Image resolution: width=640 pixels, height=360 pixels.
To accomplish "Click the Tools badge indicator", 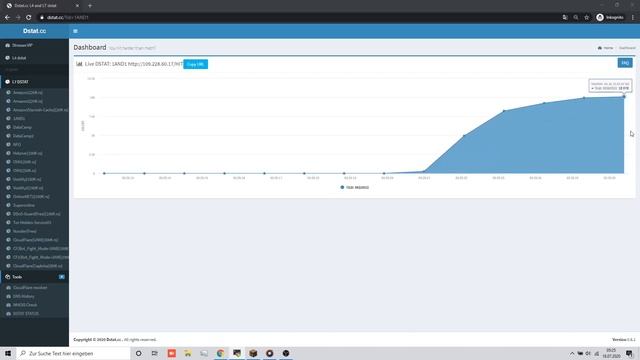I will tap(62, 277).
